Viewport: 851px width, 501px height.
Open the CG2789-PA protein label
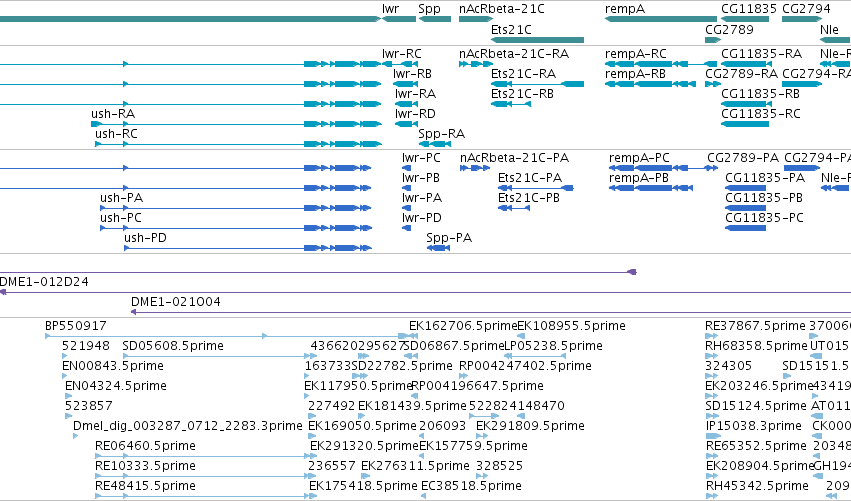tap(743, 158)
